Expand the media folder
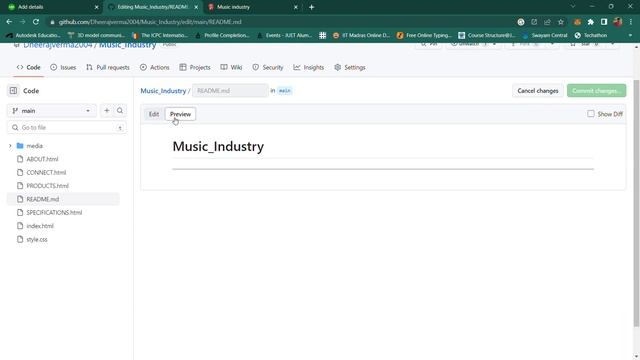 [x=10, y=146]
